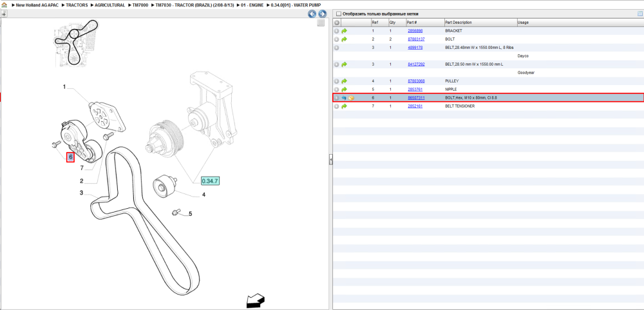Click the plus icon in the PULLEY row
The image size is (644, 310).
click(336, 81)
